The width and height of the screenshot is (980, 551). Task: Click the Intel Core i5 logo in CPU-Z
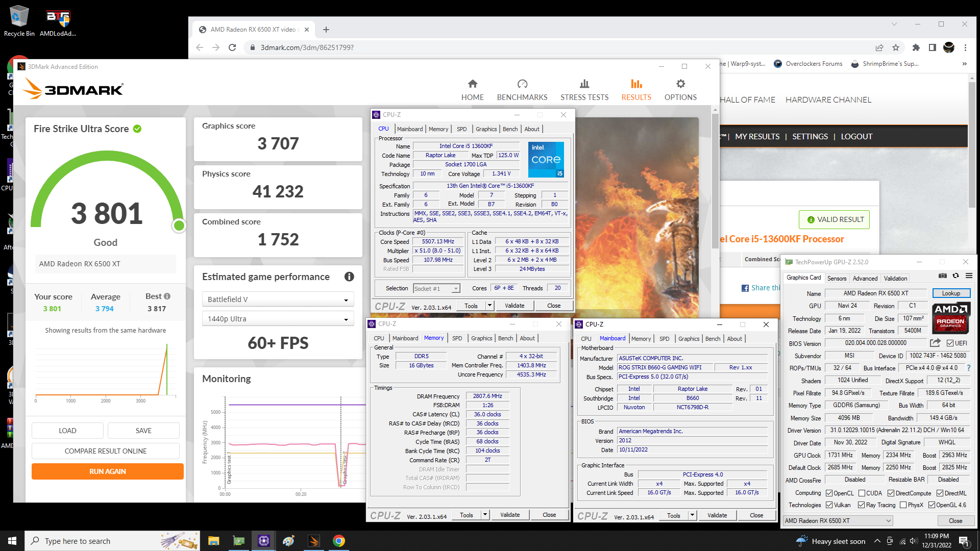click(546, 160)
